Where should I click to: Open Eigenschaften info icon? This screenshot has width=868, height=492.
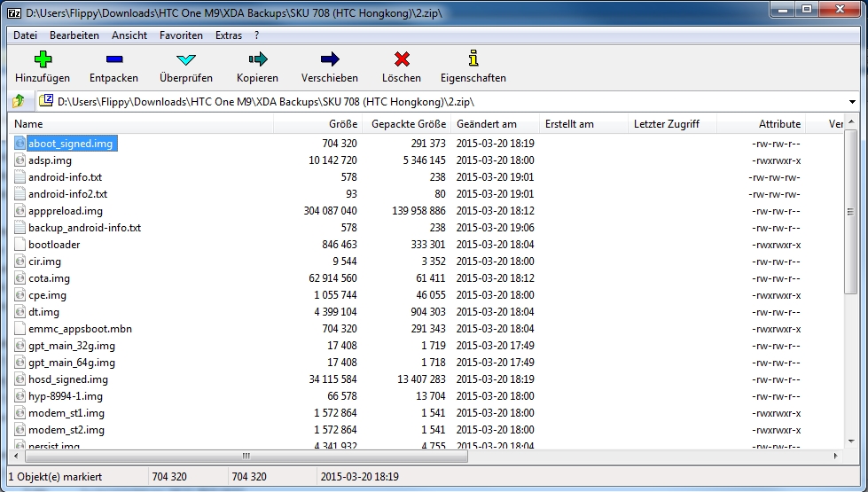(x=473, y=60)
